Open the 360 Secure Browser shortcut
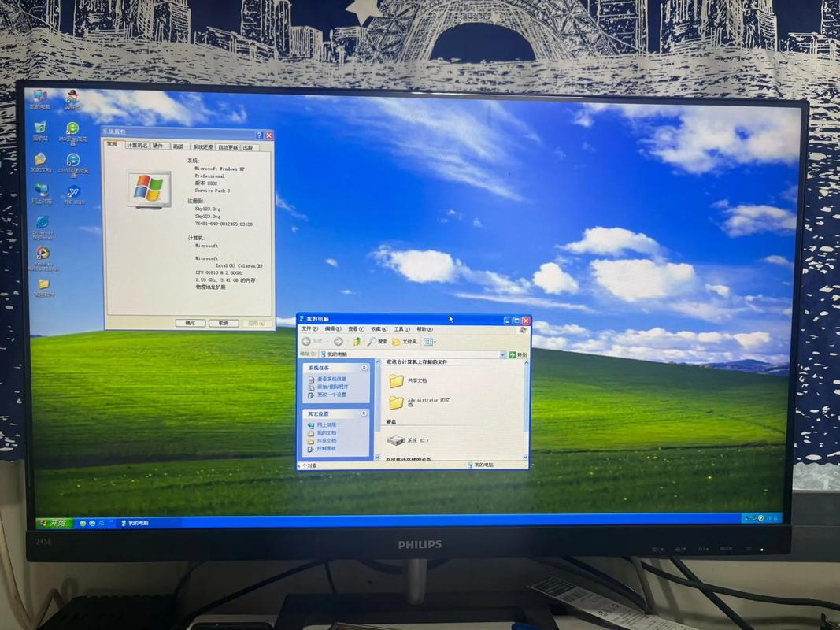 (x=72, y=129)
